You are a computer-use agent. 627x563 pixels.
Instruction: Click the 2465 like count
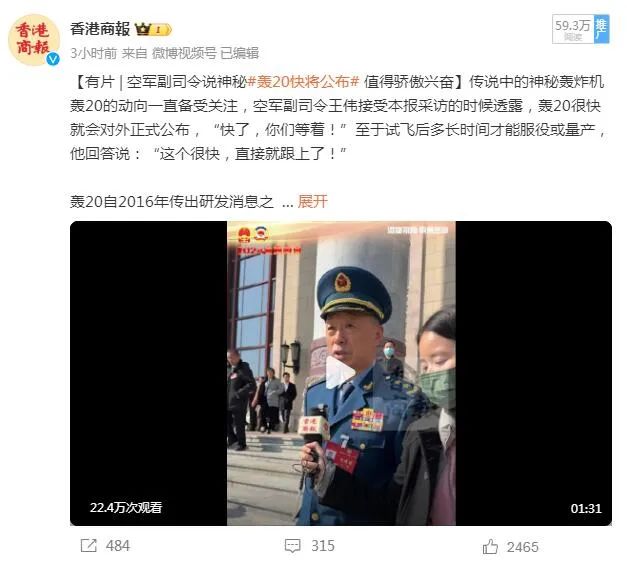[522, 547]
